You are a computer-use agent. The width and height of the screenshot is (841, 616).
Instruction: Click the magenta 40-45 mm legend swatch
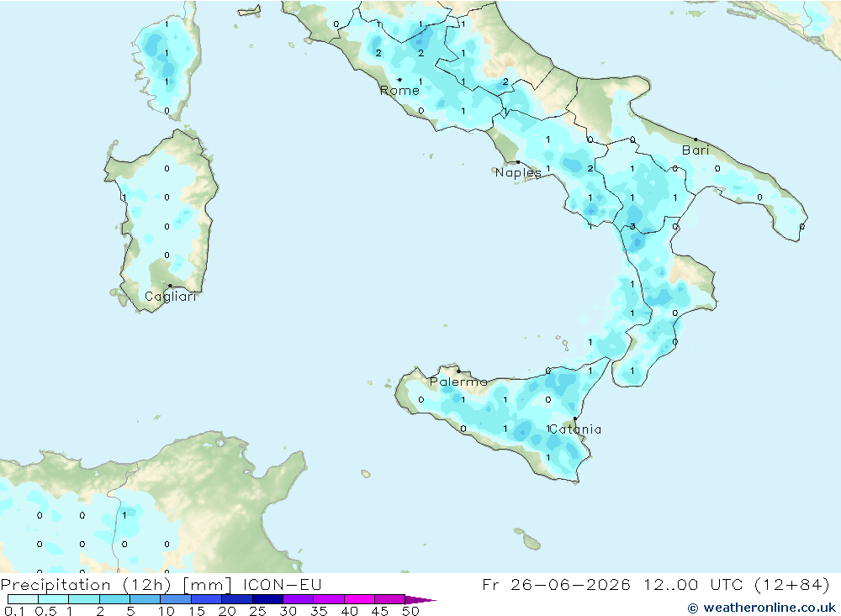(x=359, y=599)
